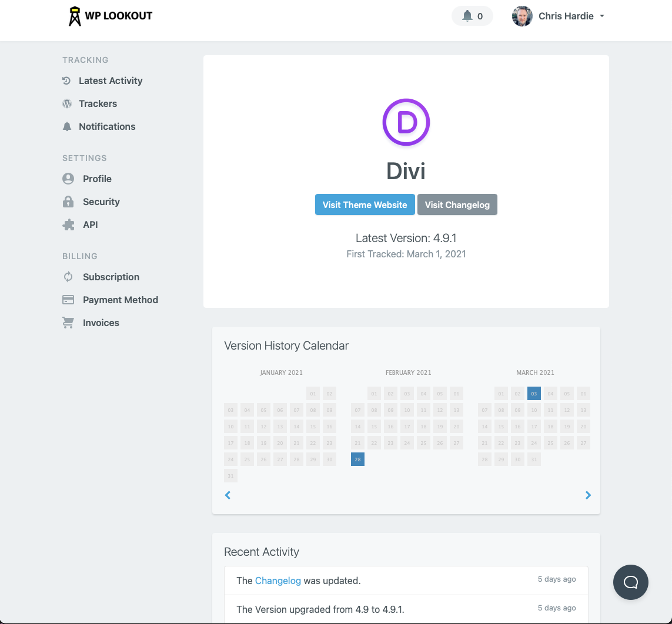Click the MARCH 2021 month label
The width and height of the screenshot is (672, 624).
tap(535, 373)
